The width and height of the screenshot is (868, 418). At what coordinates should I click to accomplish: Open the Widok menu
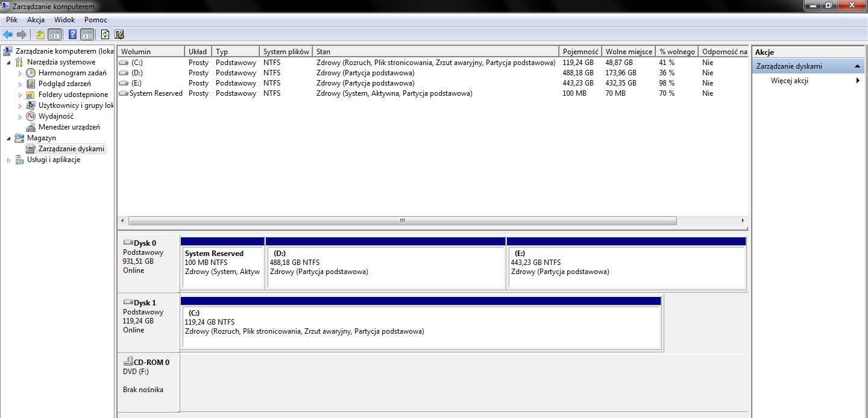64,20
